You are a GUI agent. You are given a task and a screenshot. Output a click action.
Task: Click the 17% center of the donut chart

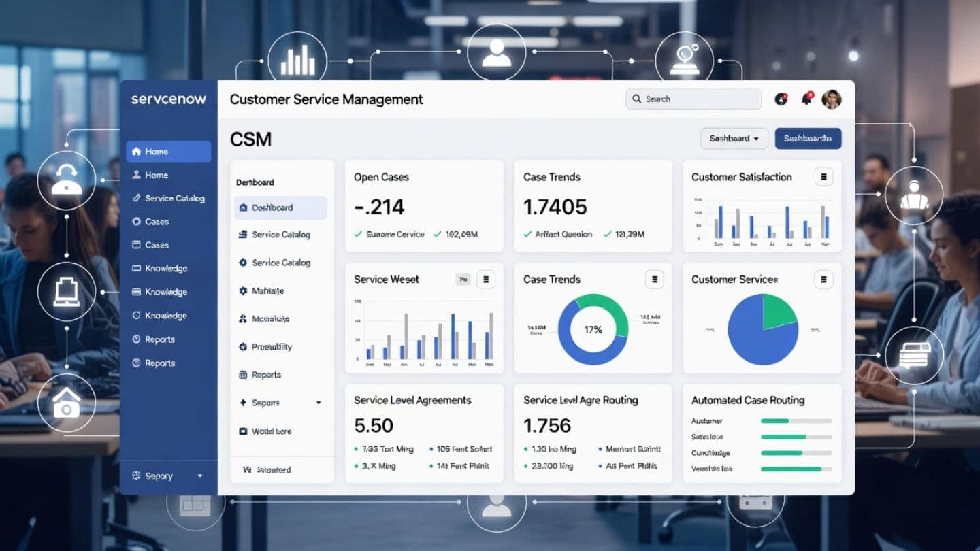point(593,329)
